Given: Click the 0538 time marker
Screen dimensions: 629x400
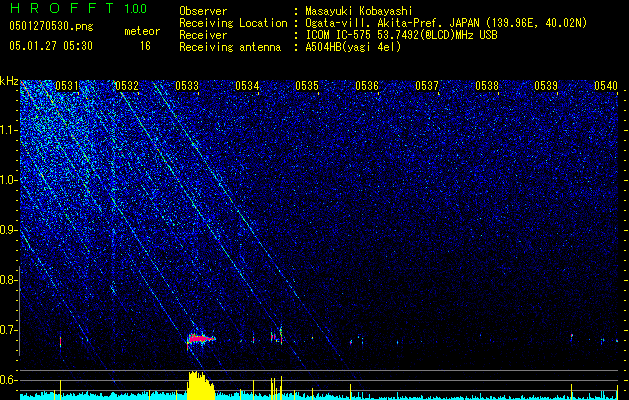Looking at the screenshot, I should click(x=487, y=85).
